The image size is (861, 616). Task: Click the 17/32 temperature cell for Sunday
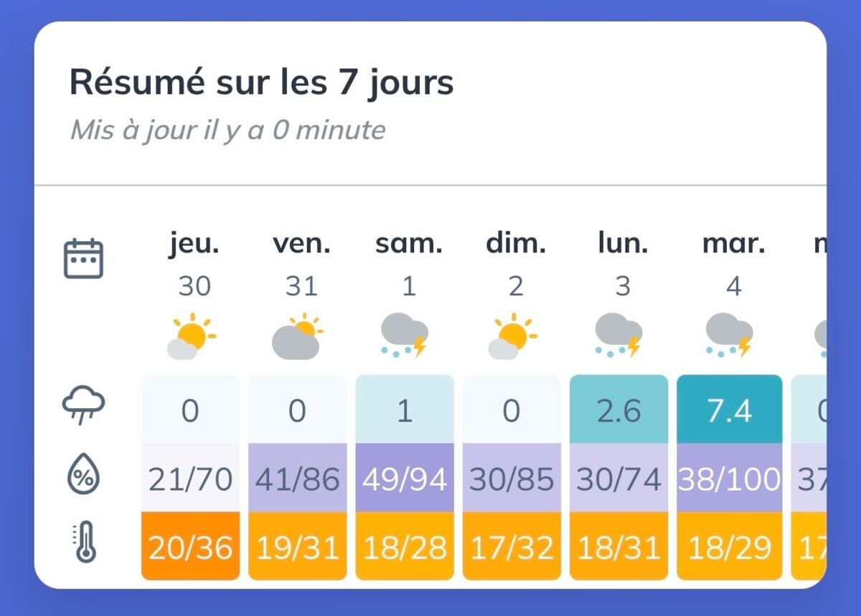point(512,546)
